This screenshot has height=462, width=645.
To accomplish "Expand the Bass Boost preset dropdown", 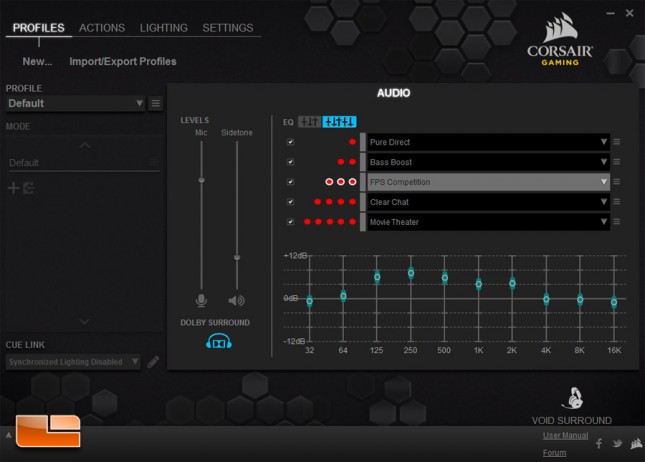I will 488,162.
